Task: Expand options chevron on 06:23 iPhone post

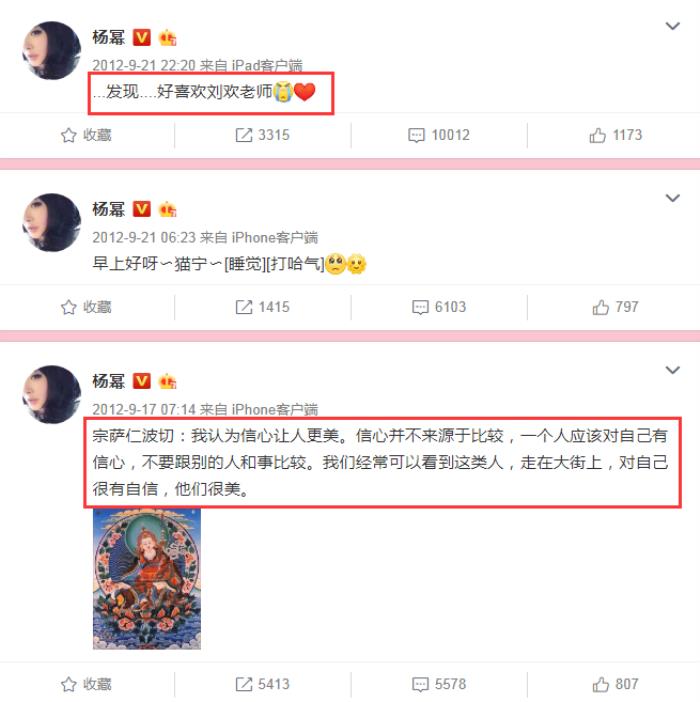Action: pyautogui.click(x=673, y=198)
